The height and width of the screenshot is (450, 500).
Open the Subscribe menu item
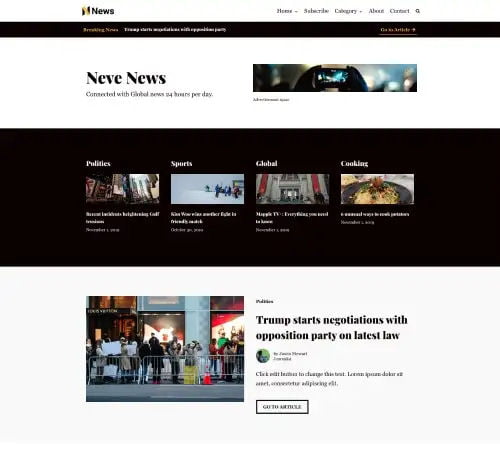(316, 11)
